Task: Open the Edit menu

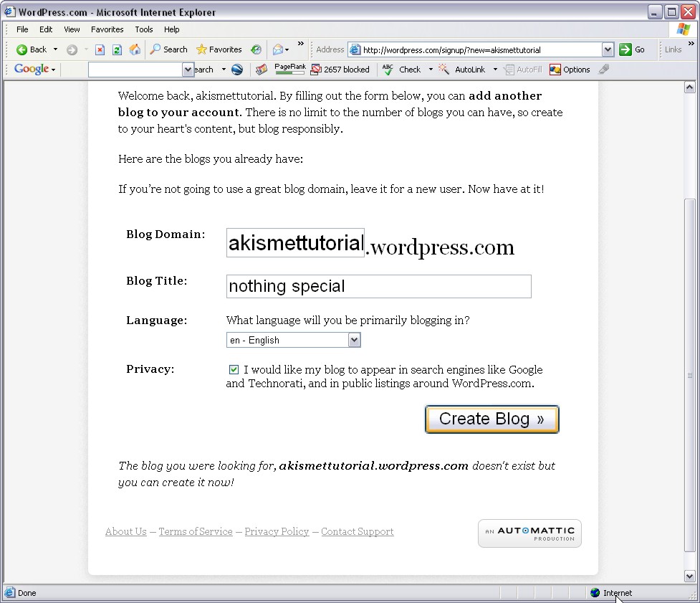Action: coord(46,29)
